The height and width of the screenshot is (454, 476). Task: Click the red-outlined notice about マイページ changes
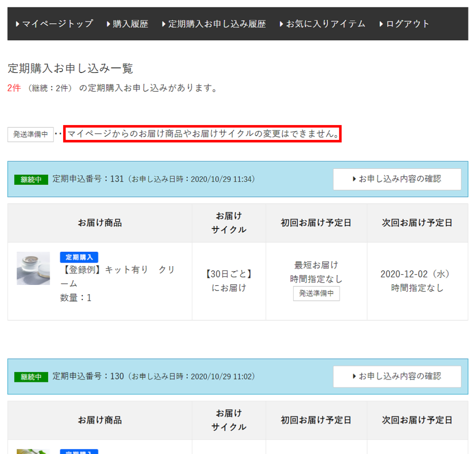point(202,134)
